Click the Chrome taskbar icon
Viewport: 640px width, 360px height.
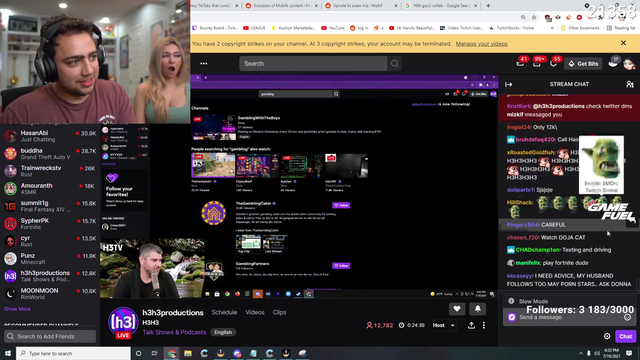pyautogui.click(x=172, y=353)
